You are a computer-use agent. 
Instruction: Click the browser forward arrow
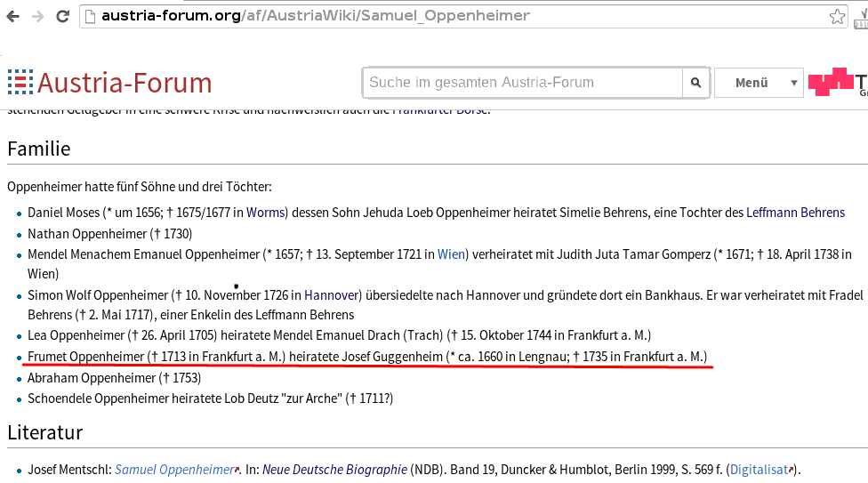(x=36, y=16)
